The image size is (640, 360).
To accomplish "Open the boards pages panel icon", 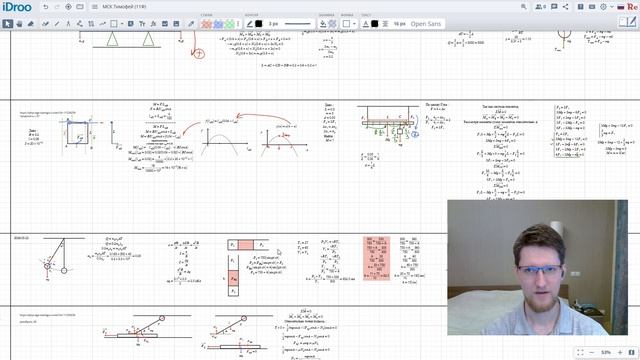I will [x=80, y=7].
